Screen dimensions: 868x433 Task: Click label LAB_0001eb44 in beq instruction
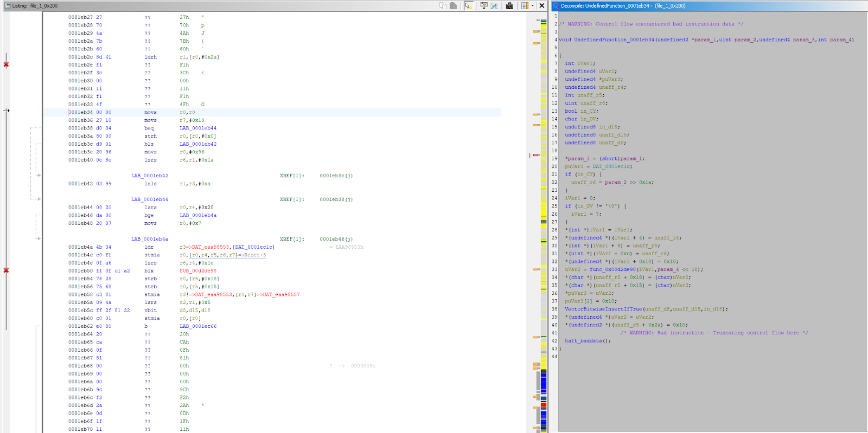pyautogui.click(x=198, y=128)
